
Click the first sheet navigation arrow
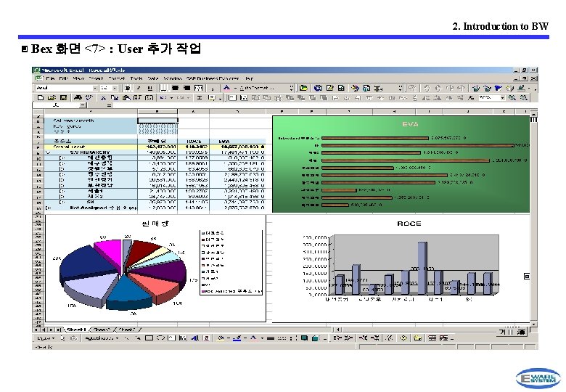click(x=36, y=330)
